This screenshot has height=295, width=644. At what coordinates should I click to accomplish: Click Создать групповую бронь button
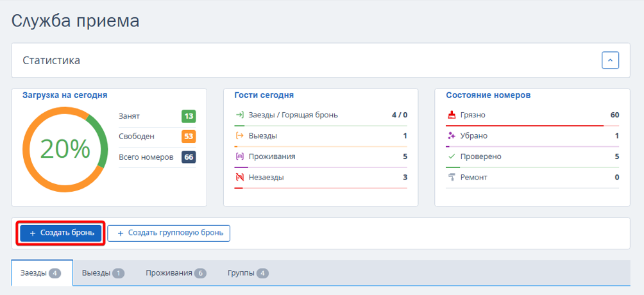coord(169,233)
